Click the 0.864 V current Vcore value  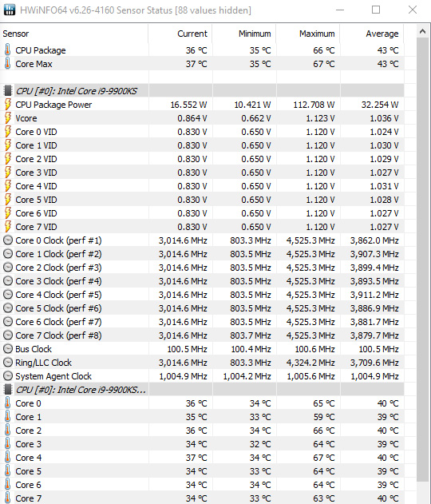tap(192, 118)
